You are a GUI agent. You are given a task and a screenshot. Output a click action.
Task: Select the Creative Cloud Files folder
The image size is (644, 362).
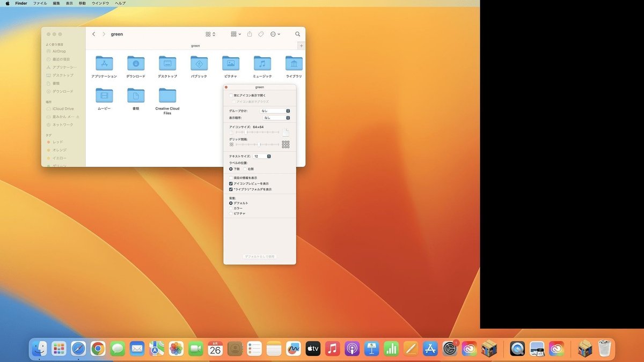click(x=167, y=95)
